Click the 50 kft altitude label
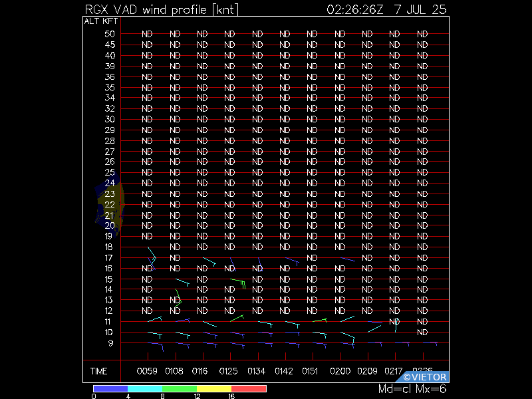 pyautogui.click(x=110, y=34)
